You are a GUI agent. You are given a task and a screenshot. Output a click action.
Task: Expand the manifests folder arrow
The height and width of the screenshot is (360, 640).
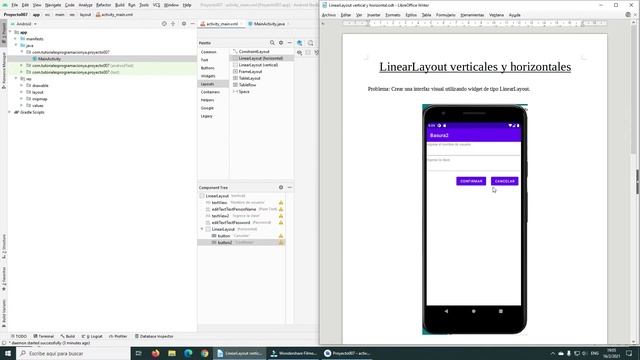[x=16, y=39]
